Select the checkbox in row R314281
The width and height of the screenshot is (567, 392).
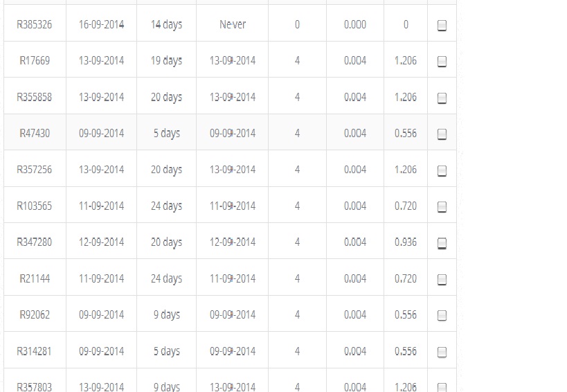[x=442, y=352]
